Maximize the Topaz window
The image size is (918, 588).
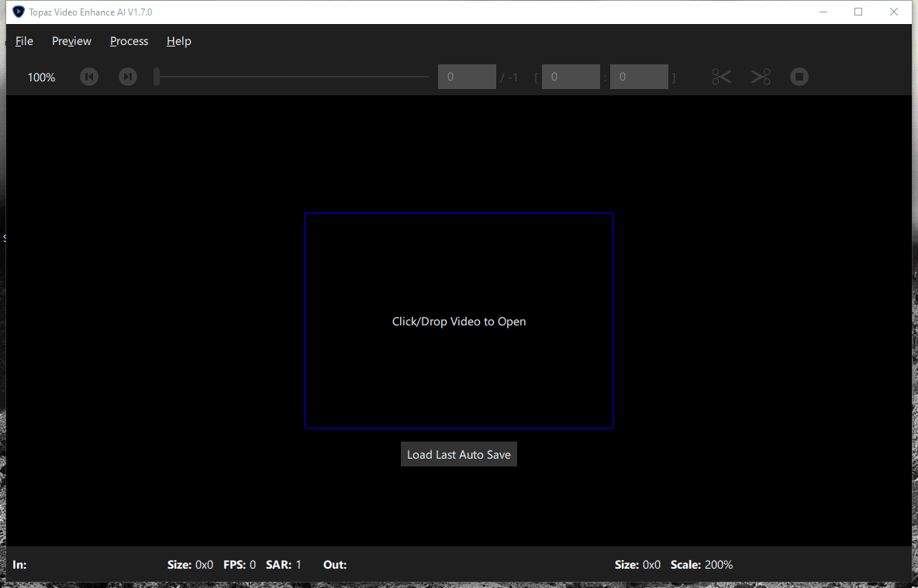(x=858, y=12)
